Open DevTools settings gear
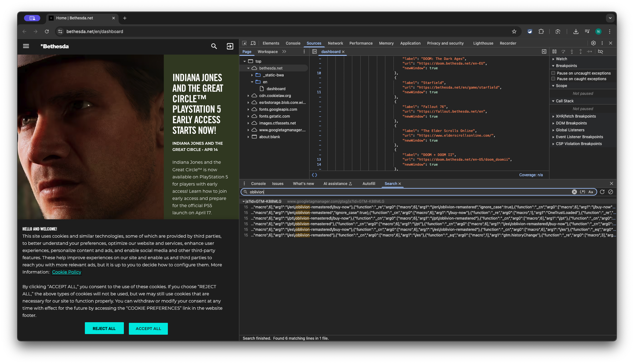Viewport: 634px width, 364px height. (x=593, y=43)
